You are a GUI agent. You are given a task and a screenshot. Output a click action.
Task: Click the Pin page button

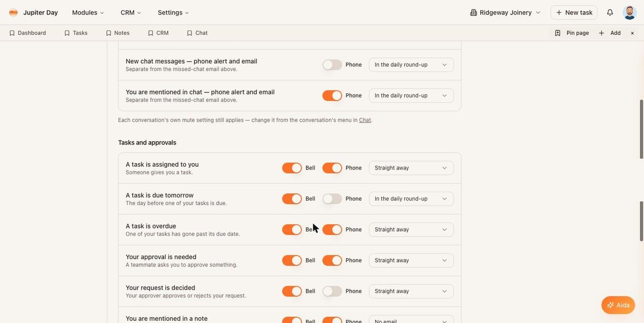point(572,33)
